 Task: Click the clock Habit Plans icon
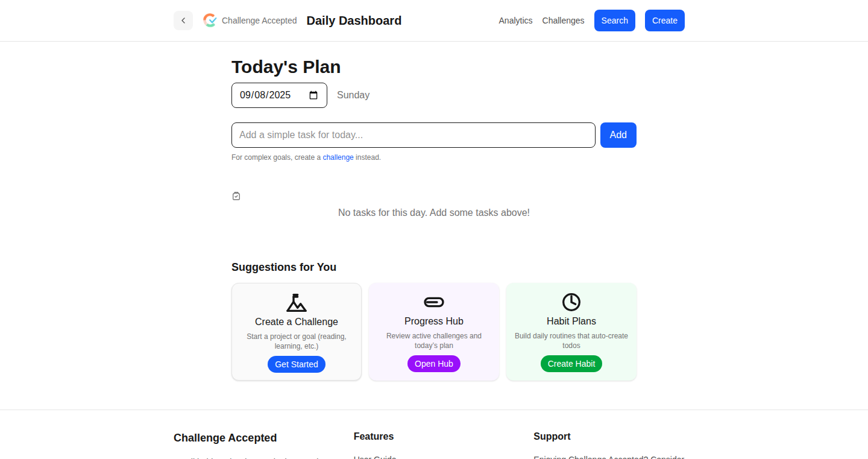click(x=571, y=302)
